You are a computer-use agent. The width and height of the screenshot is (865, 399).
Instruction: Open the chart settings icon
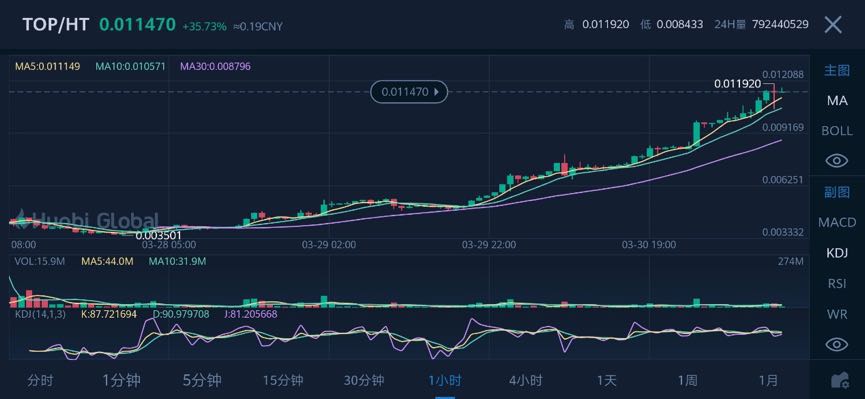pyautogui.click(x=840, y=380)
